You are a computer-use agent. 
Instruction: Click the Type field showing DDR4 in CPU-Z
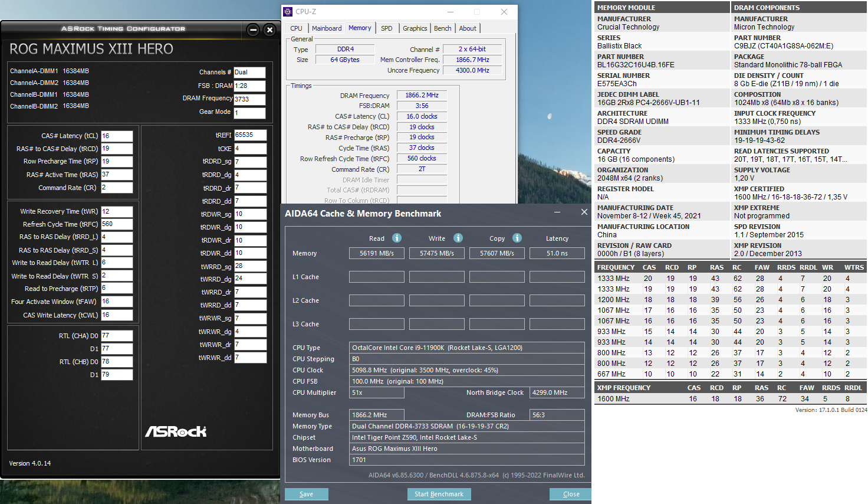point(346,49)
